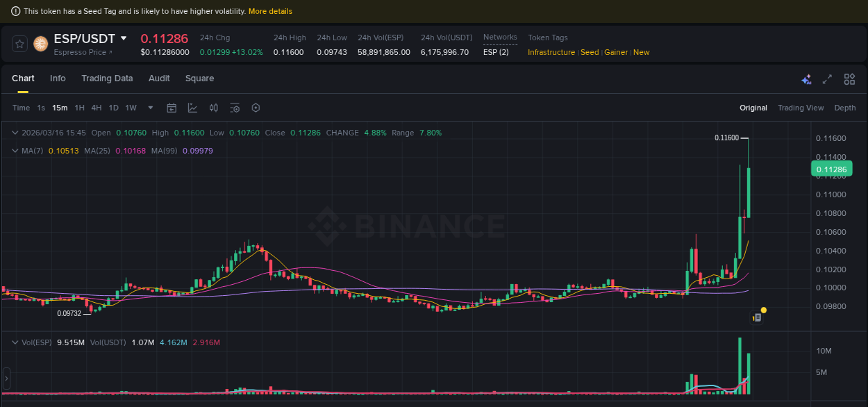Screen dimensions: 868x407
Task: Open the chart settings hexagon icon
Action: 255,108
